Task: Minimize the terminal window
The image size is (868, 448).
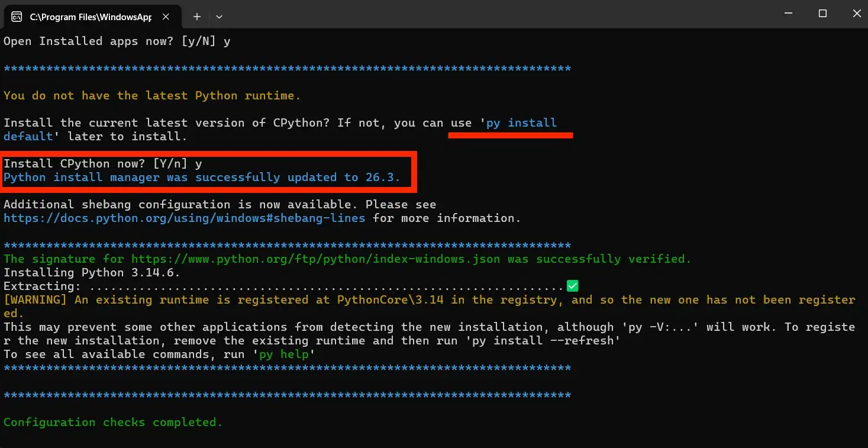Action: 788,14
